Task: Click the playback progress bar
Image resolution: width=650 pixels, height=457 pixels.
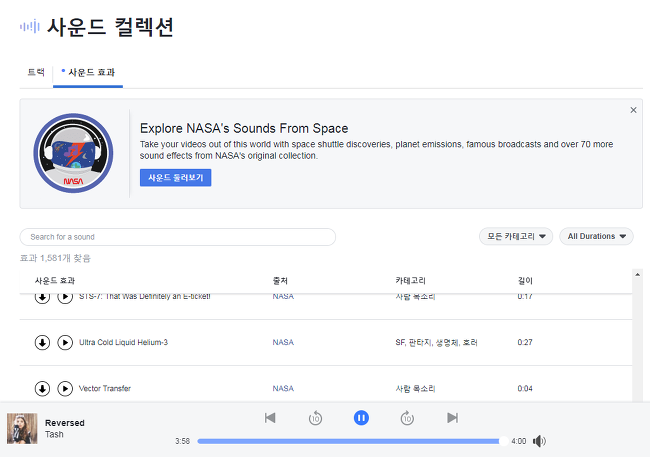Action: click(350, 441)
